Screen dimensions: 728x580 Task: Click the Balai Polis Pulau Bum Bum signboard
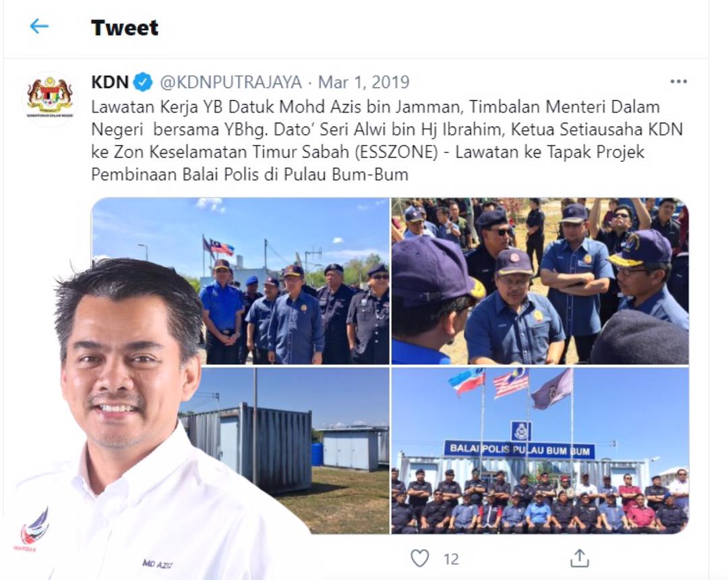[x=520, y=450]
